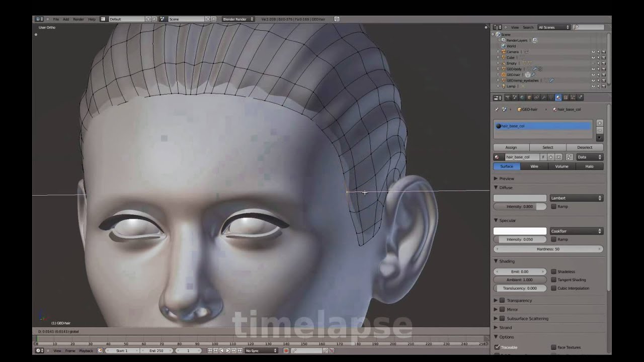Open the Add menu

pyautogui.click(x=66, y=19)
